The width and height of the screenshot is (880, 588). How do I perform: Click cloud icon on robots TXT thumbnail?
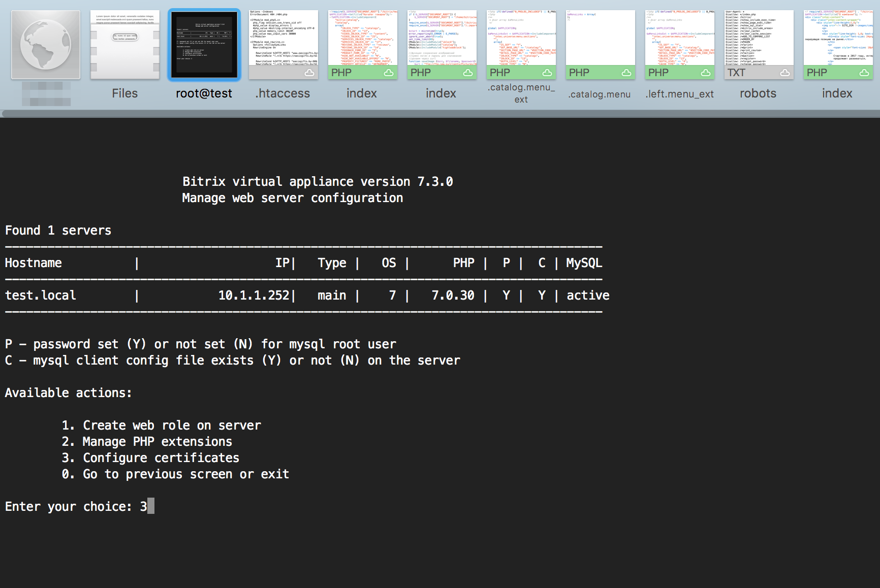pos(784,73)
